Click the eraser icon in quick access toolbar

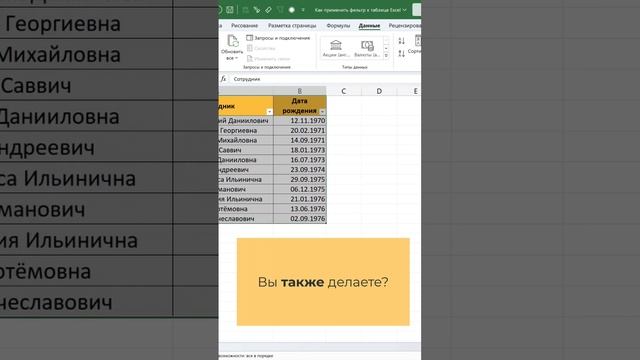268,10
